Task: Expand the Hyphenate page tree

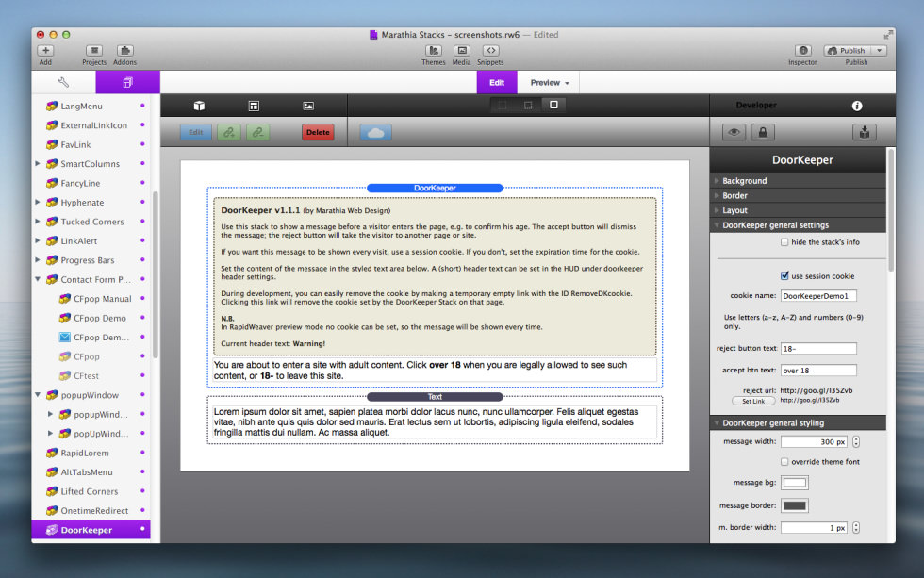Action: pyautogui.click(x=38, y=202)
